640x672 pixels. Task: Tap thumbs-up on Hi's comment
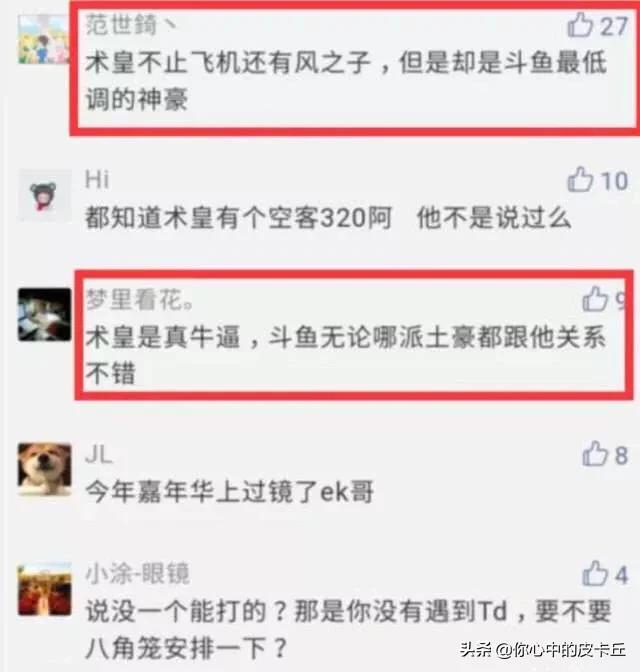point(580,179)
